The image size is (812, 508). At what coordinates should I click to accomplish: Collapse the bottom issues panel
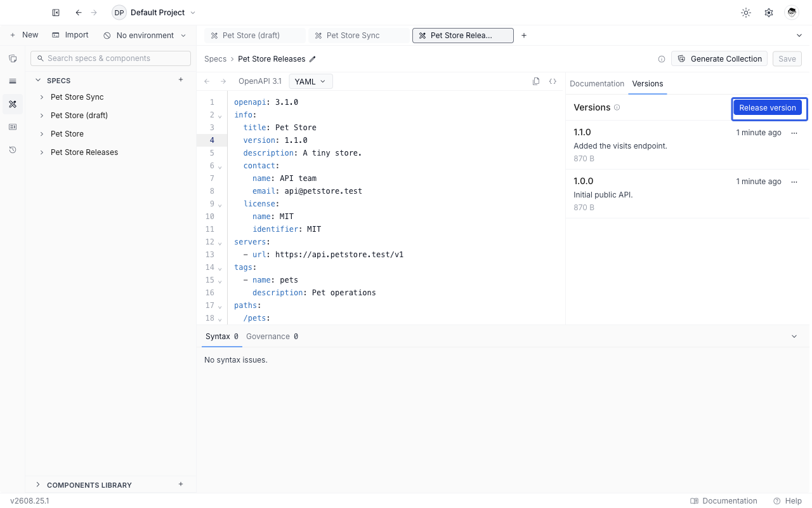click(x=794, y=337)
